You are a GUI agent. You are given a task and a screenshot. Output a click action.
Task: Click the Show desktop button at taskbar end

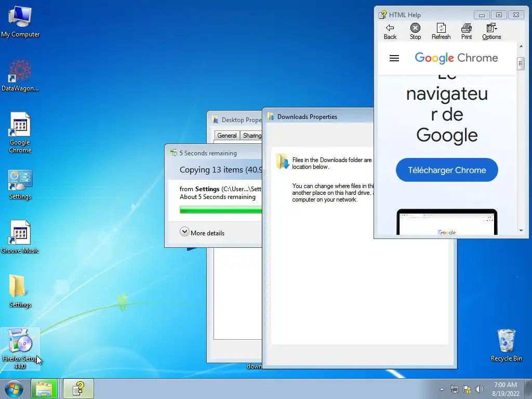pos(528,389)
